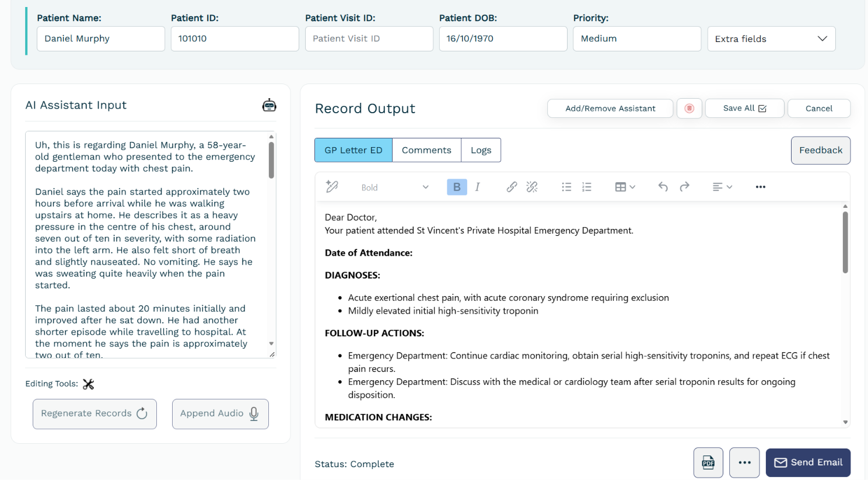Click the Cancel button
The image size is (868, 480).
819,109
